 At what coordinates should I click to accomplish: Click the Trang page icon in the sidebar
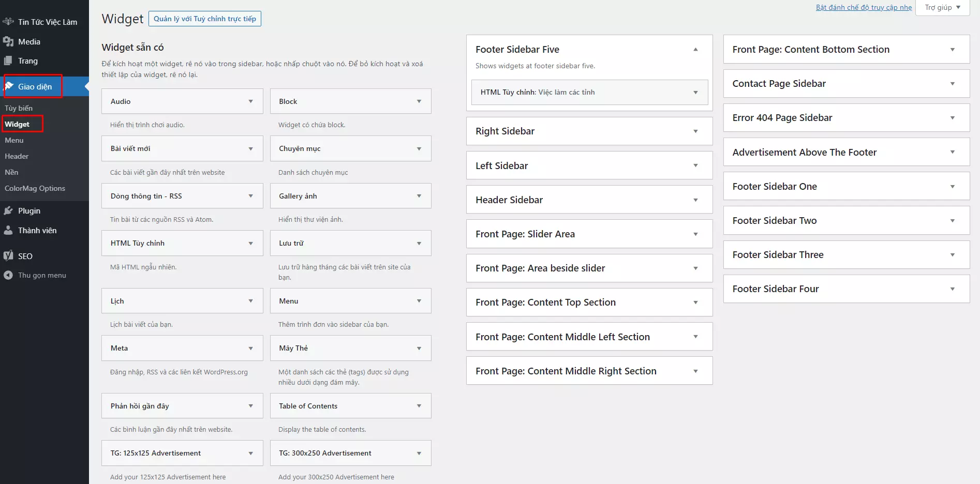pyautogui.click(x=8, y=61)
